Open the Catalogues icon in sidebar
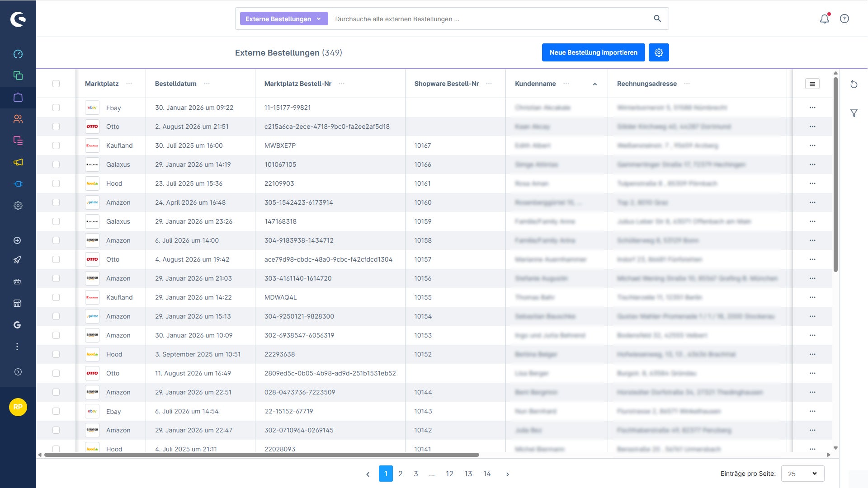 pos(18,75)
